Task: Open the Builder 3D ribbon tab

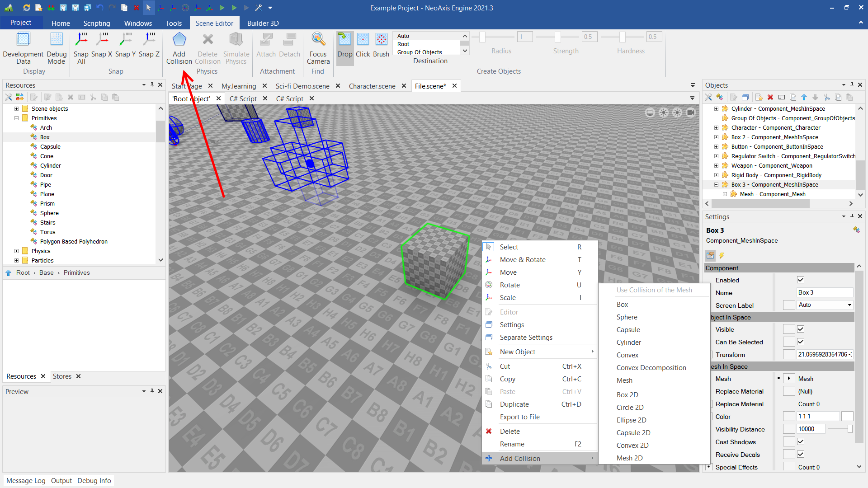Action: pyautogui.click(x=263, y=23)
